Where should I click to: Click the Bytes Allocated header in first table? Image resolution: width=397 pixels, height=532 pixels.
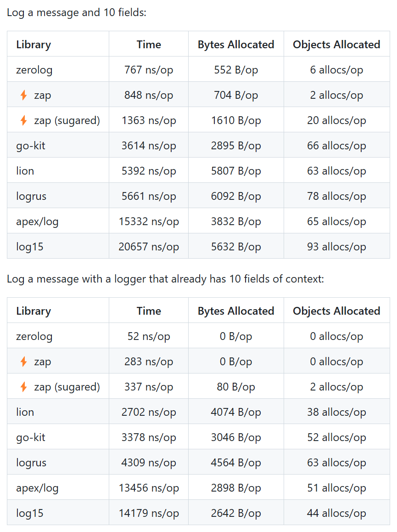236,45
